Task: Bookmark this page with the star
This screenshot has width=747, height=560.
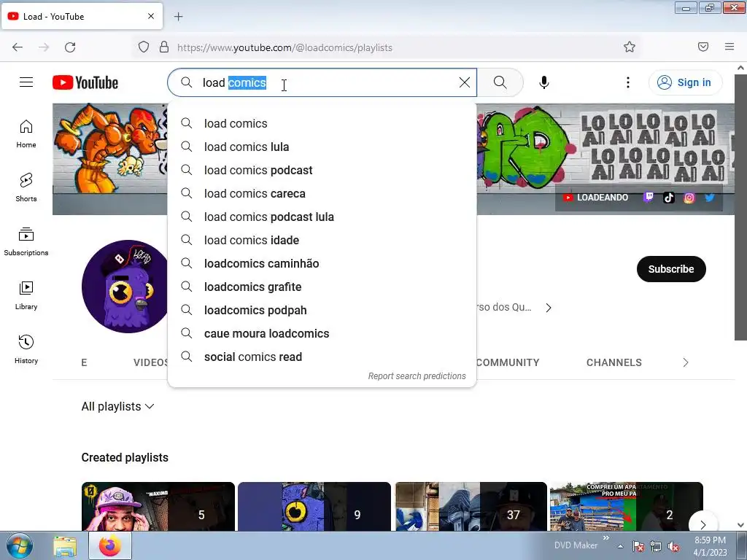Action: [630, 47]
